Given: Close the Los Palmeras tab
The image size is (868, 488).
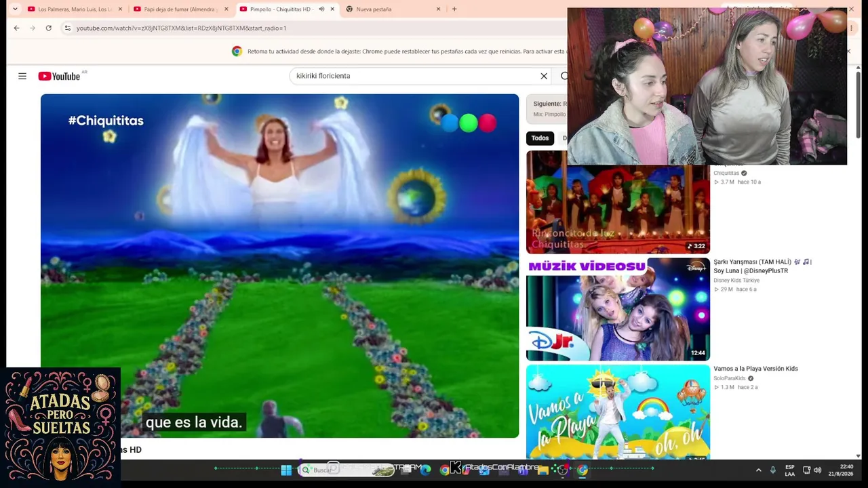Looking at the screenshot, I should (x=121, y=9).
